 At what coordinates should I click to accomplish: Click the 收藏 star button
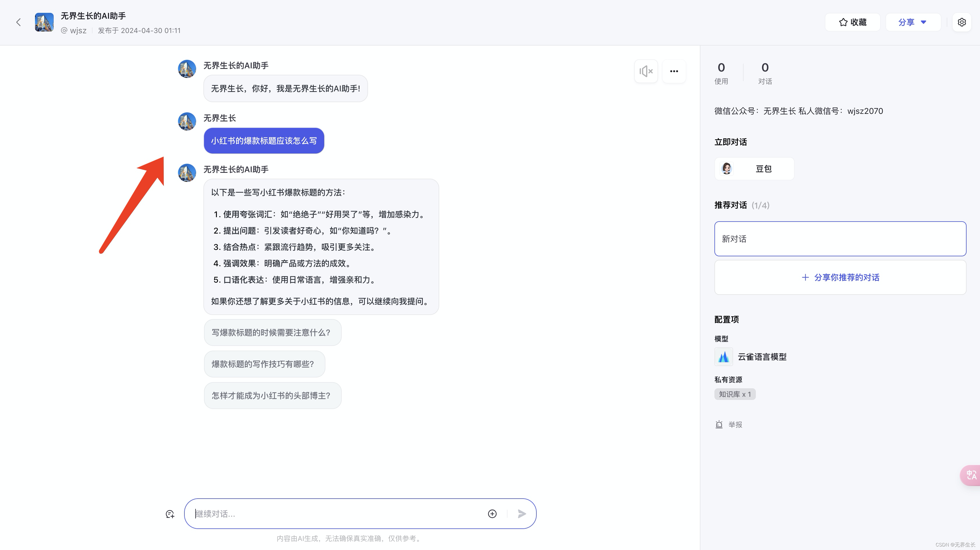tap(852, 22)
